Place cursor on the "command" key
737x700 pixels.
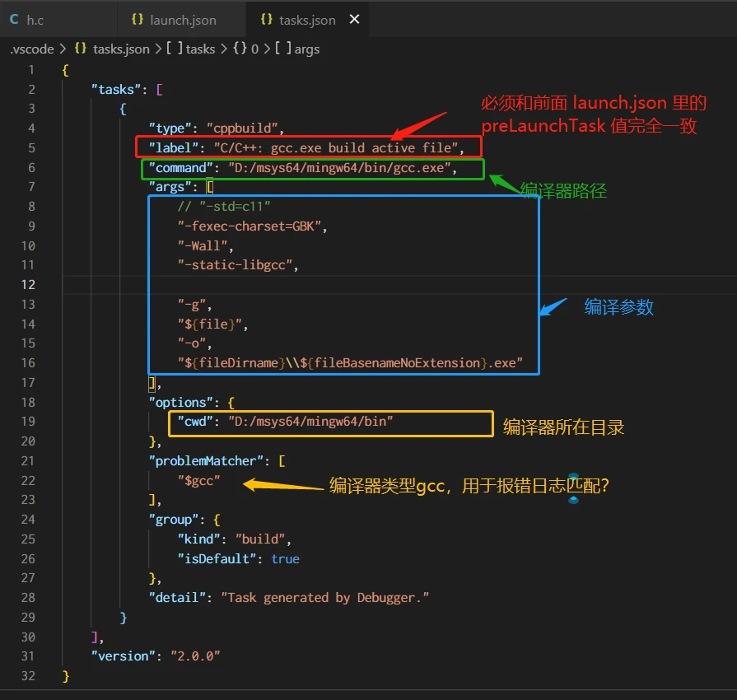click(x=181, y=168)
